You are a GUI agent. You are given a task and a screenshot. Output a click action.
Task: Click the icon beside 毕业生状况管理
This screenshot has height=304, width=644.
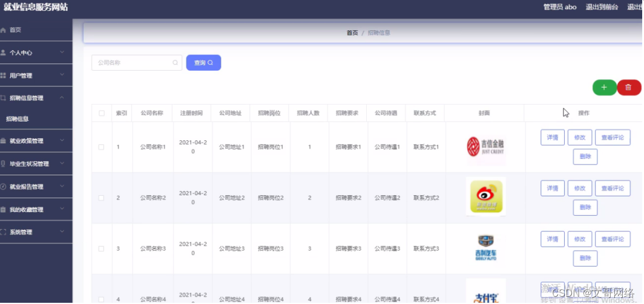coord(3,164)
